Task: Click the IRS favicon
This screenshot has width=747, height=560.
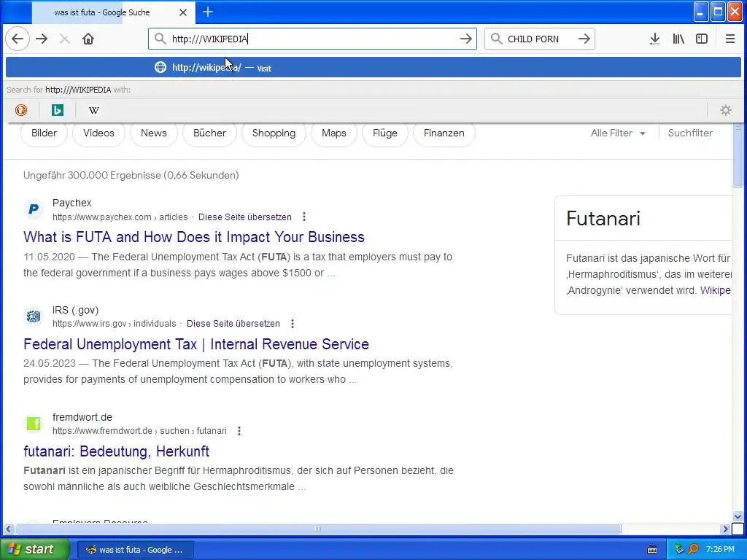Action: 34,316
